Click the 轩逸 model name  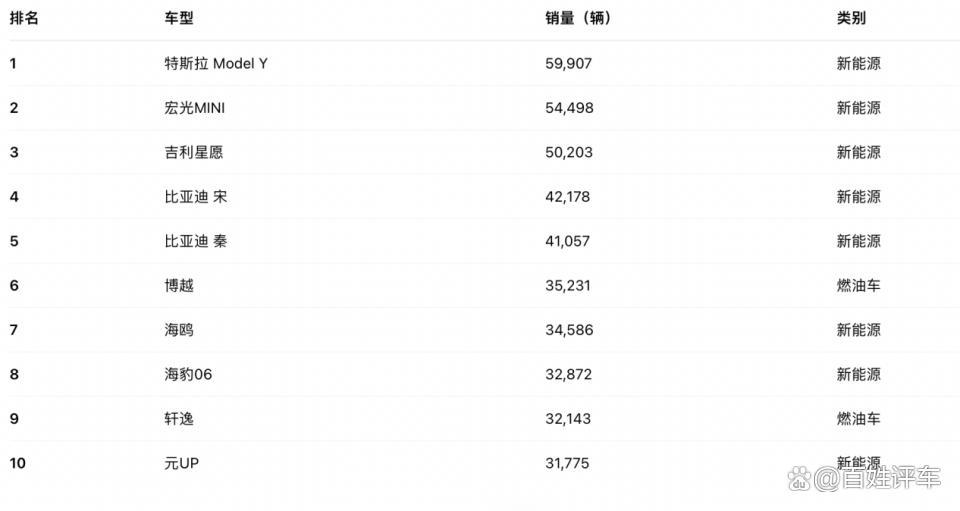(179, 419)
